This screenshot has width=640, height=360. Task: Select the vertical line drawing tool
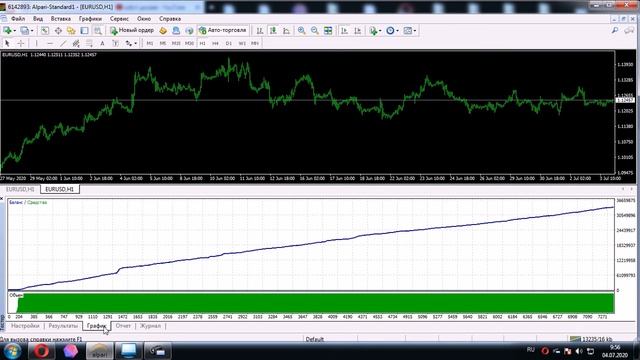[36, 43]
